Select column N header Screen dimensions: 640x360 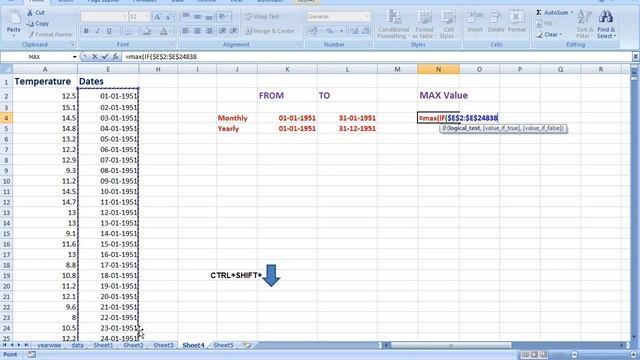[438, 69]
